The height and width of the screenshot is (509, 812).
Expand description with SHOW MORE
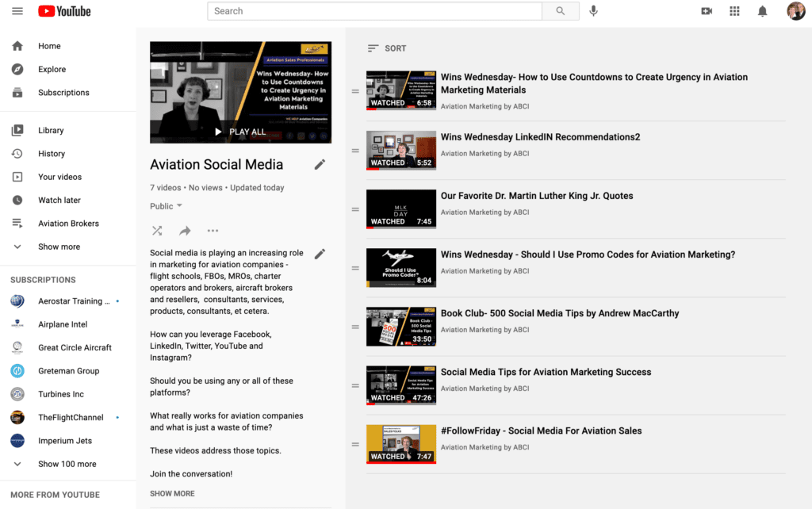(172, 493)
